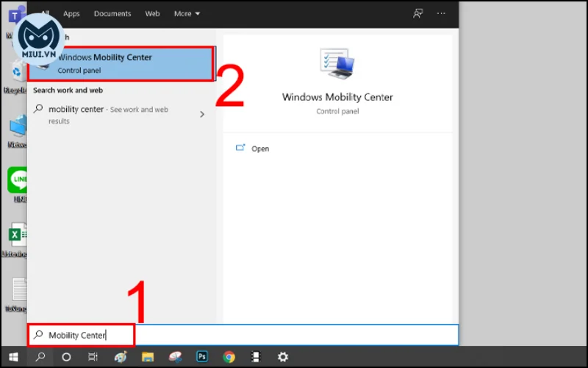
Task: Launch the Paint palette icon on taskbar
Action: pos(121,357)
